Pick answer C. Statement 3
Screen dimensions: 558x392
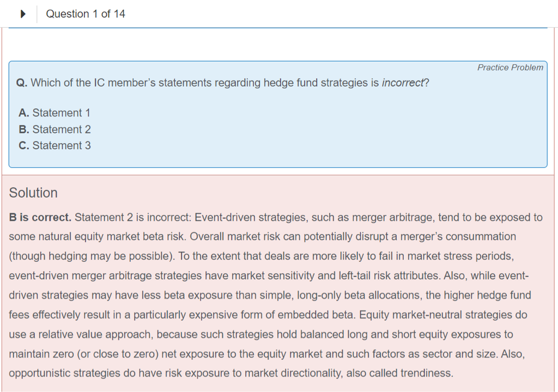[x=54, y=145]
